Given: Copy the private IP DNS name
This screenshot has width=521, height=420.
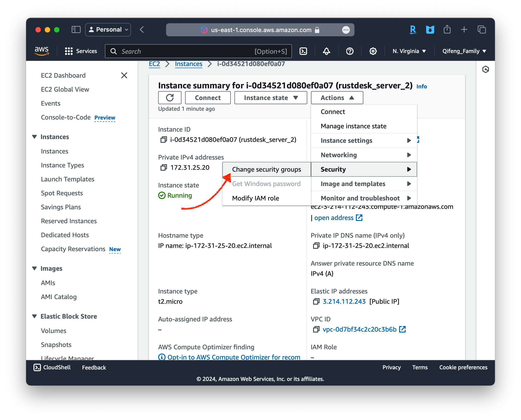Looking at the screenshot, I should pos(316,246).
